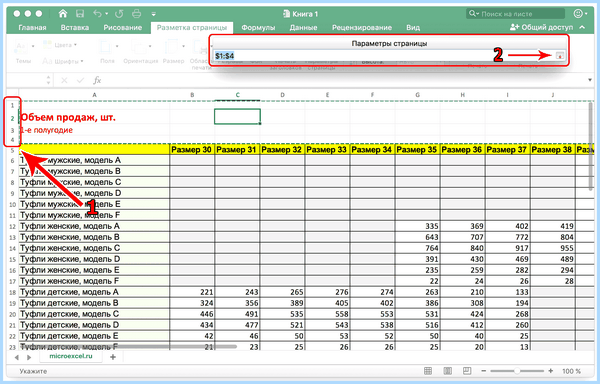
Task: Switch to the Вид tab
Action: point(413,28)
